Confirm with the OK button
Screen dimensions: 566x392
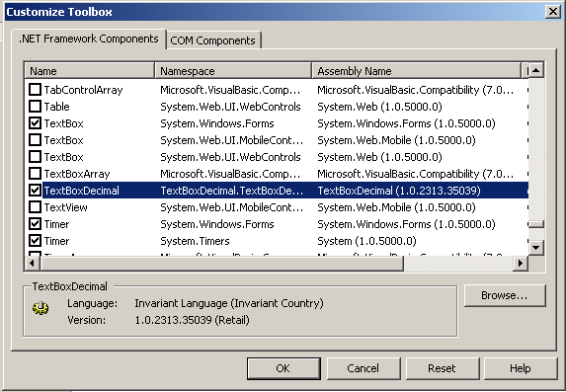283,368
